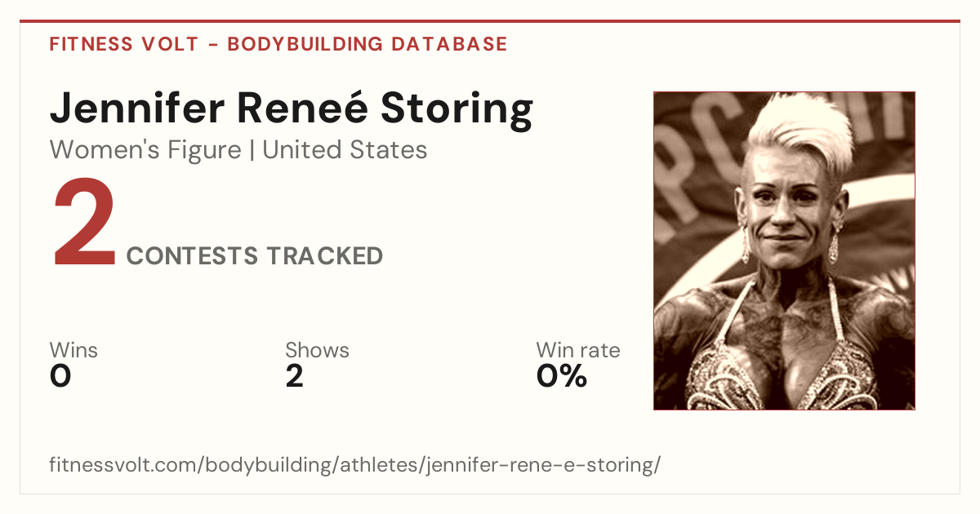This screenshot has width=980, height=514.
Task: Click the Wins stat label
Action: click(x=73, y=351)
